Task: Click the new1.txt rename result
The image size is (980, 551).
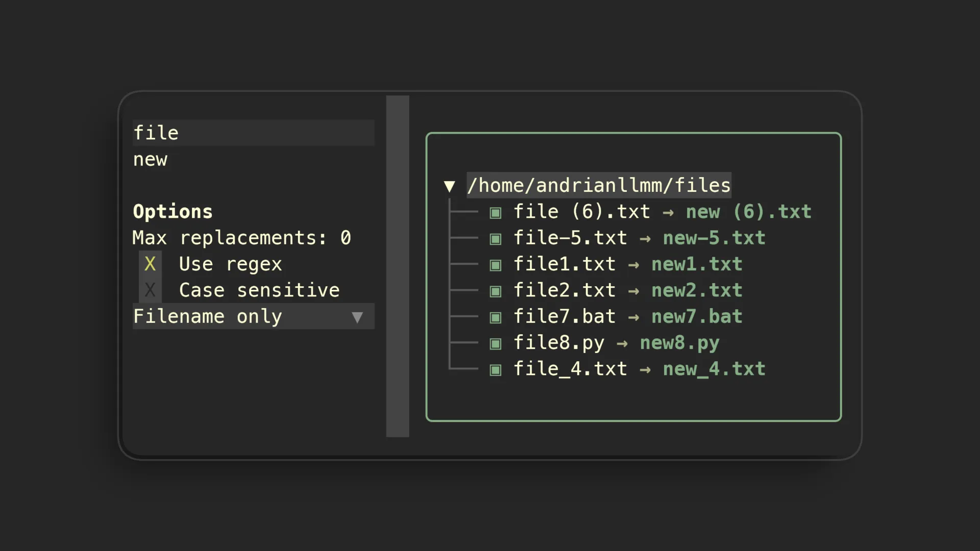Action: pyautogui.click(x=697, y=264)
